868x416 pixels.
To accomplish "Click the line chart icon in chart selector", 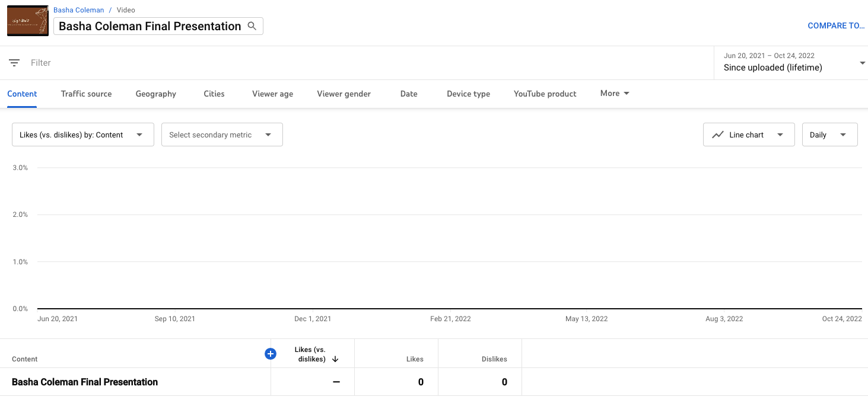I will pyautogui.click(x=718, y=135).
